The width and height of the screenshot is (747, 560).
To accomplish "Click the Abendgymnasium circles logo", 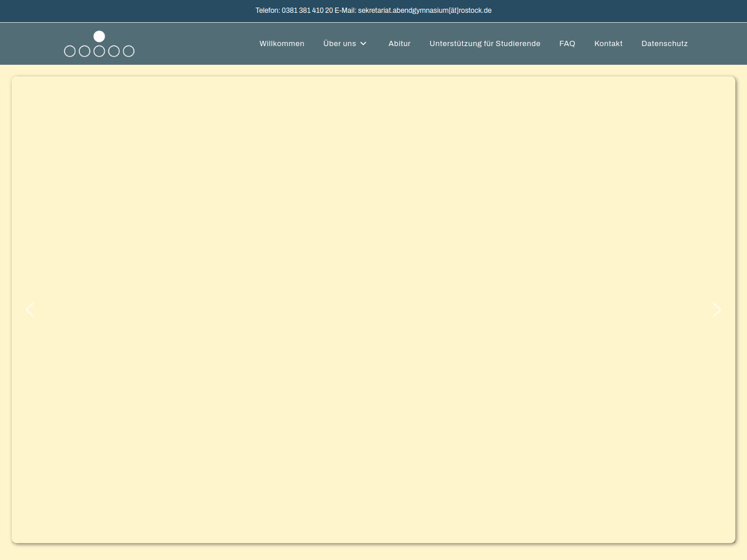I will (x=99, y=44).
